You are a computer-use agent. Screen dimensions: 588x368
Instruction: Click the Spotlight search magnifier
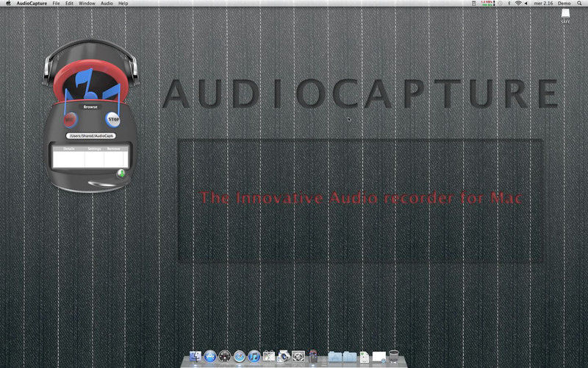[579, 3]
